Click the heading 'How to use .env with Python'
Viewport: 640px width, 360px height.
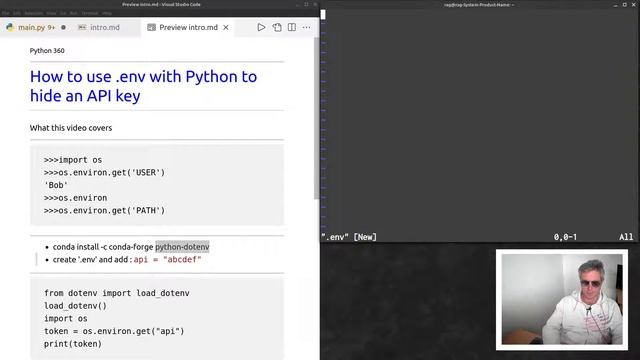pyautogui.click(x=143, y=86)
